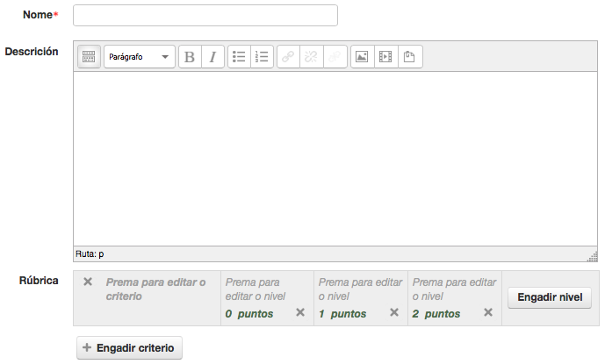Click the Engadir criterio button
The height and width of the screenshot is (364, 605).
[129, 348]
